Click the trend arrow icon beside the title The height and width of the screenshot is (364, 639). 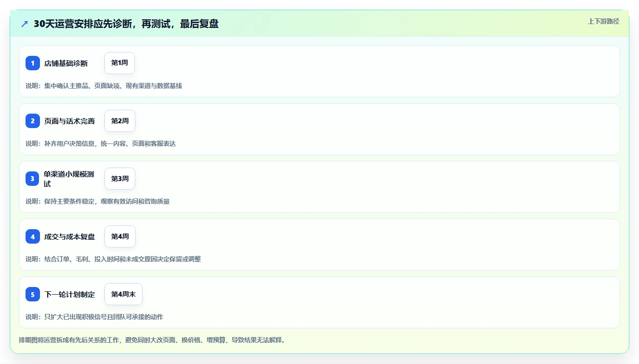[x=25, y=24]
